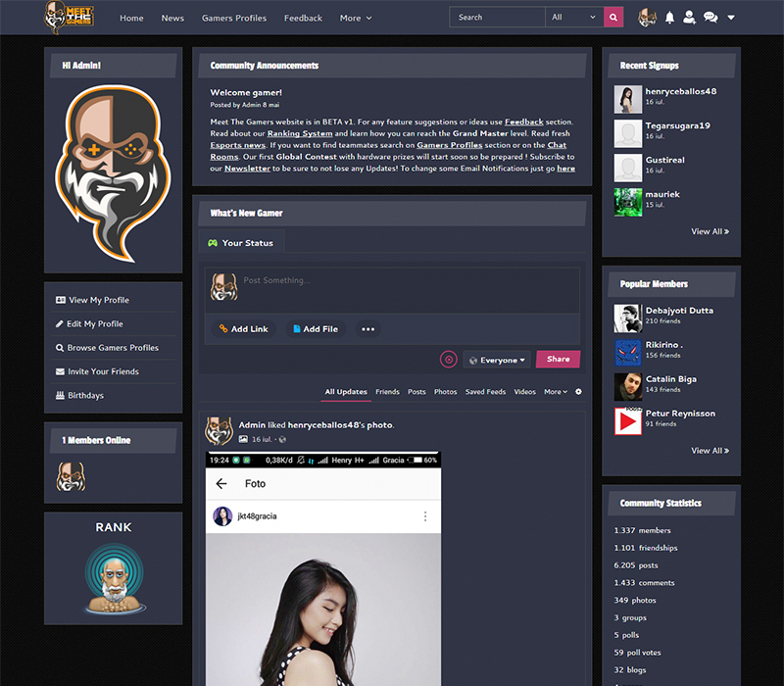Open the messages chat bubbles icon

pyautogui.click(x=710, y=18)
